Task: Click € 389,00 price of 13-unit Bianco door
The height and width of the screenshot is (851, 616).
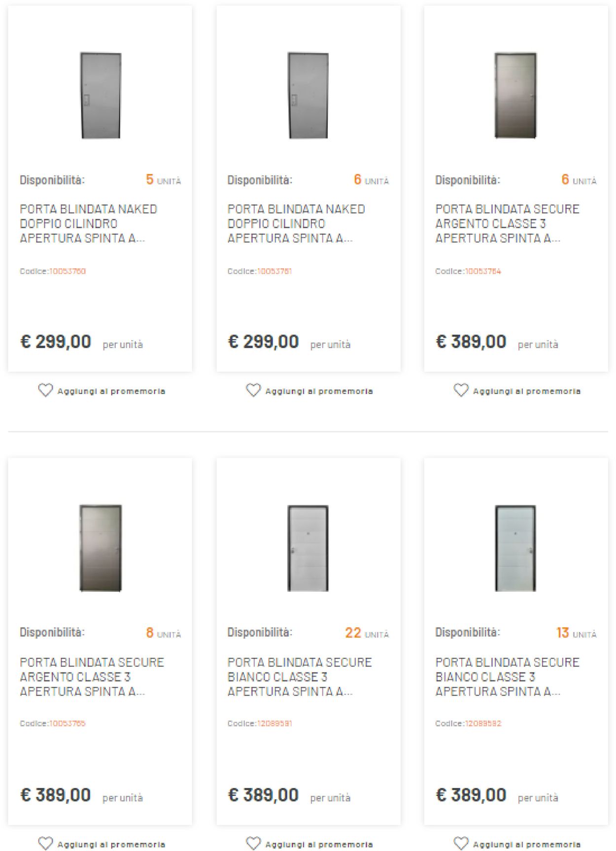Action: coord(471,795)
